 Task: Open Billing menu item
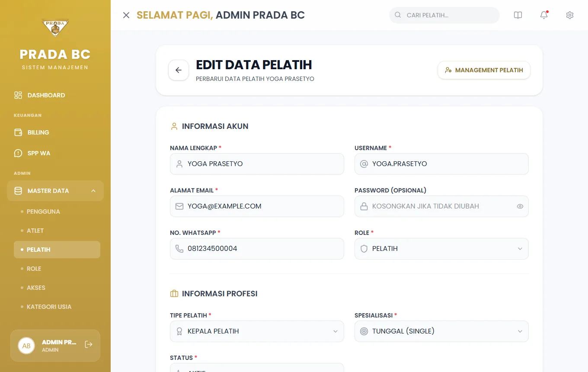click(x=55, y=132)
